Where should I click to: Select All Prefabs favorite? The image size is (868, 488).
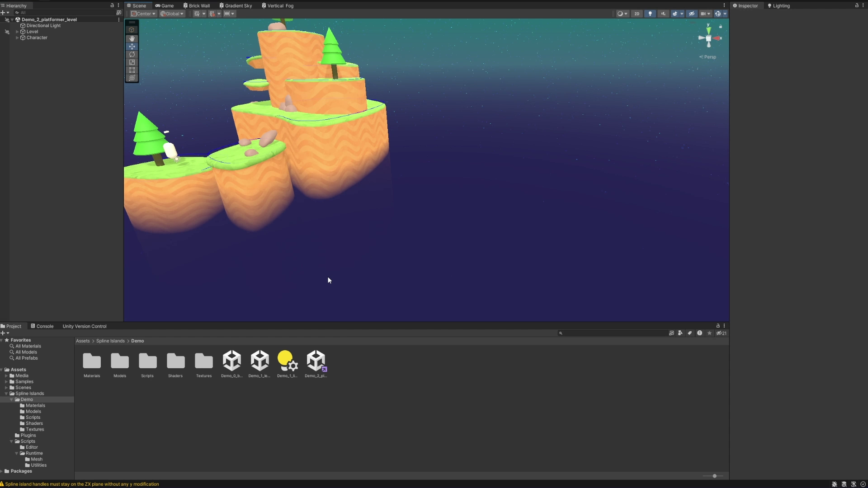click(27, 358)
